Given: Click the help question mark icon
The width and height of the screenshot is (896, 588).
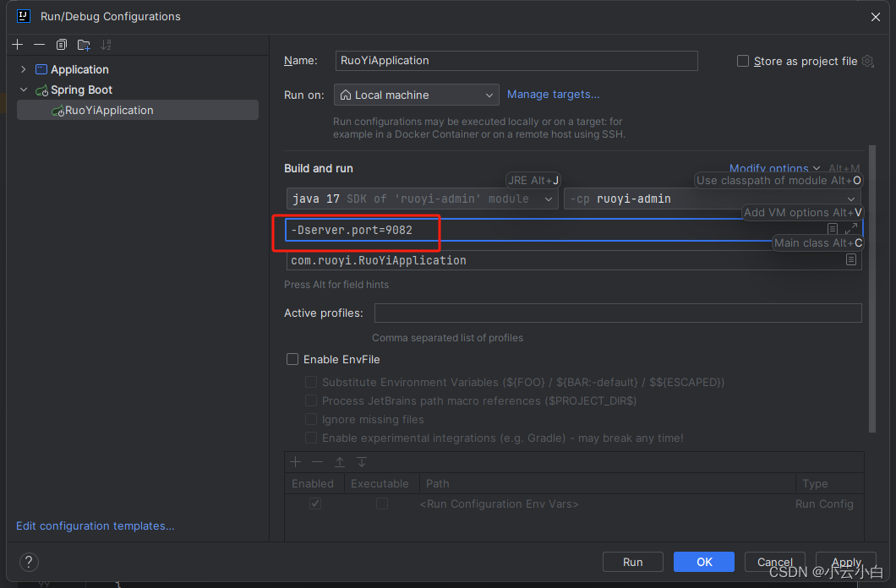Looking at the screenshot, I should (29, 562).
